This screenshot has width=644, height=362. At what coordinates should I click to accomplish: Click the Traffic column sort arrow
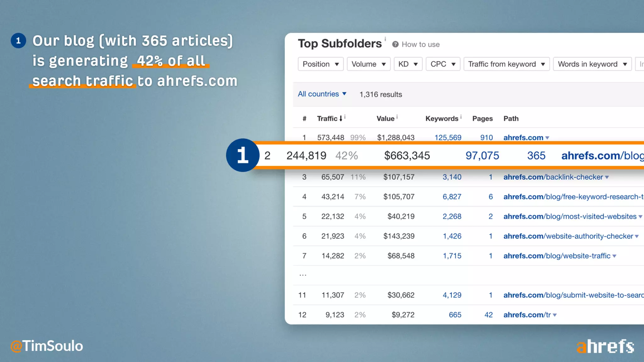coord(341,119)
